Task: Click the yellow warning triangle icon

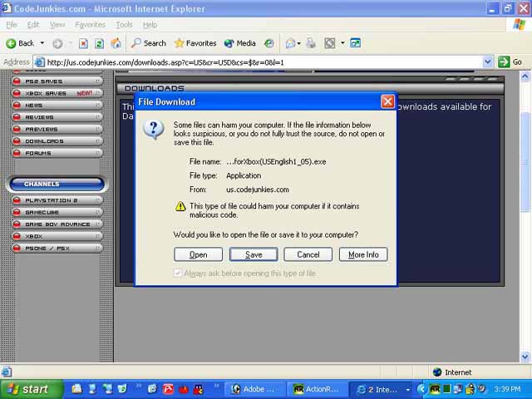Action: (x=180, y=206)
